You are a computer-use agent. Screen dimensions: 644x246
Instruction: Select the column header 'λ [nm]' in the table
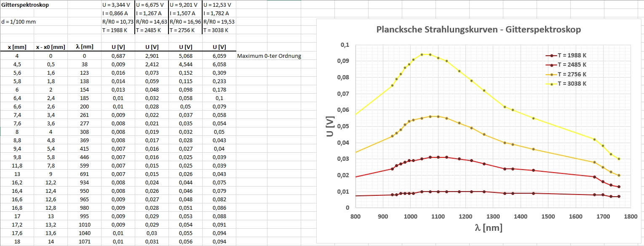pos(84,47)
